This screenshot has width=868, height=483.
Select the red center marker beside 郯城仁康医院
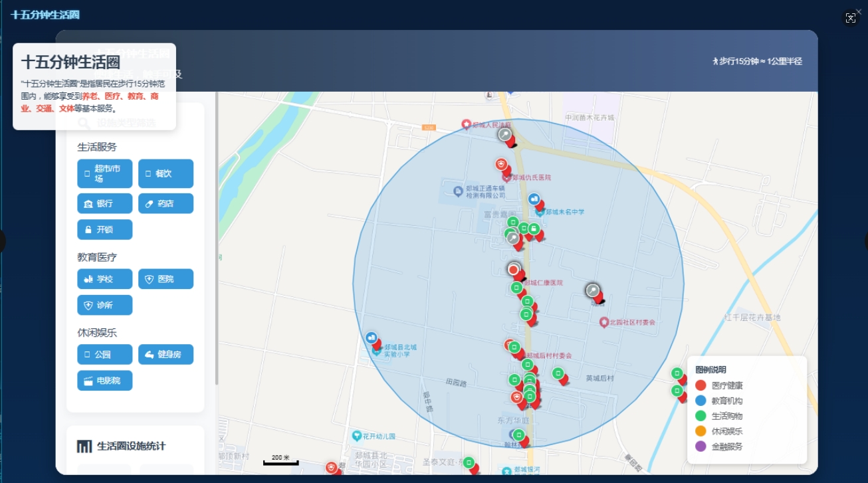point(514,270)
